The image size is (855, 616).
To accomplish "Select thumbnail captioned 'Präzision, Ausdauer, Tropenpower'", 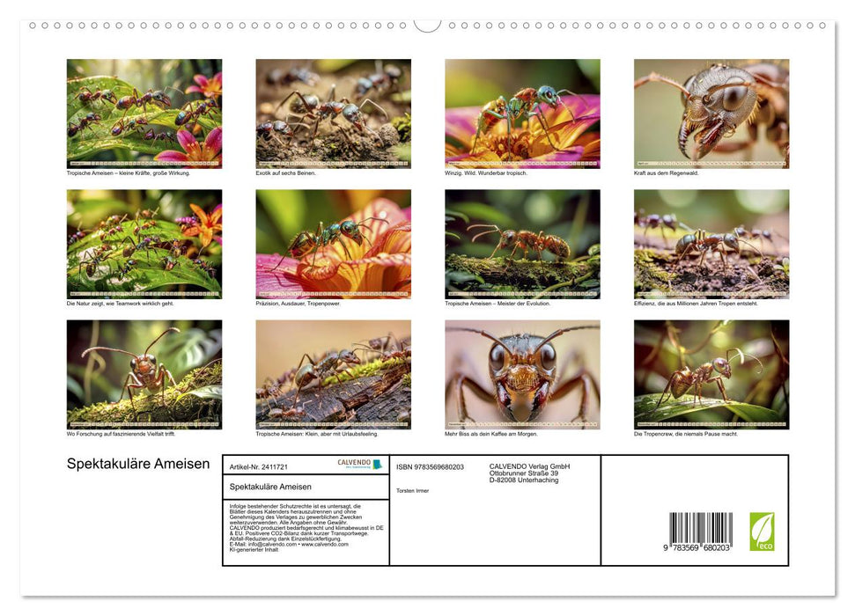I will [x=333, y=245].
